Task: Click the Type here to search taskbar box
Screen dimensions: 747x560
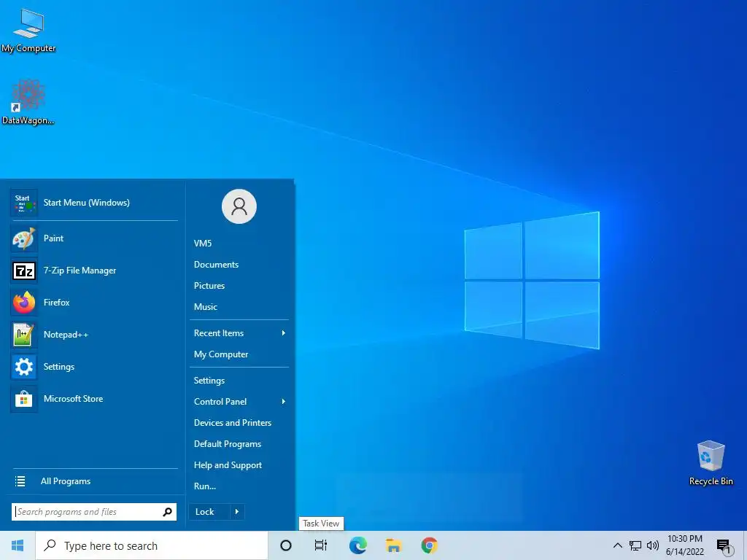Action: (152, 545)
